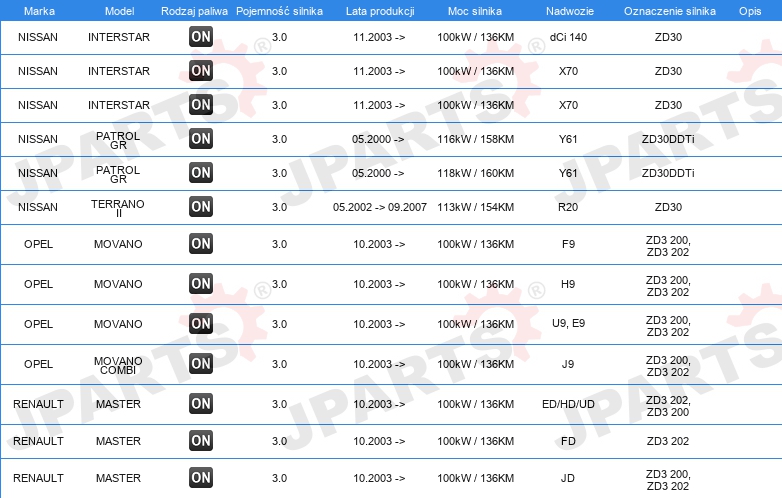Click OPEL in the F9 row
The height and width of the screenshot is (498, 782).
(x=38, y=244)
